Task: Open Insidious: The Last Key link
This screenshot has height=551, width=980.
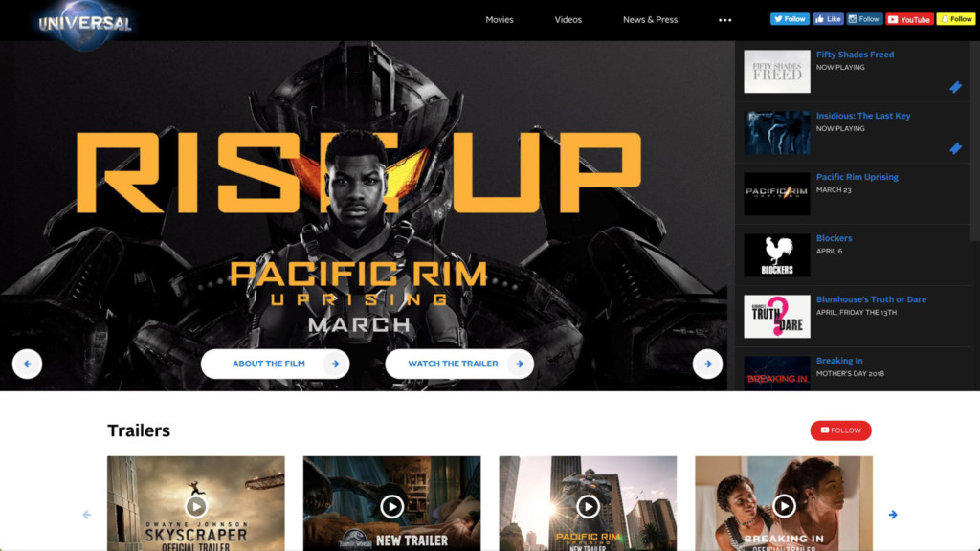Action: click(863, 116)
